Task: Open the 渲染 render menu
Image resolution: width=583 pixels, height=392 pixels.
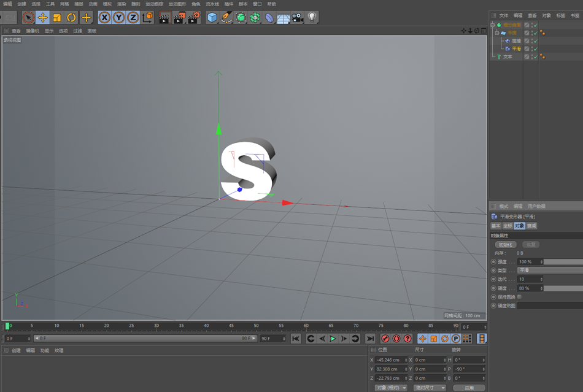Action: (x=122, y=4)
